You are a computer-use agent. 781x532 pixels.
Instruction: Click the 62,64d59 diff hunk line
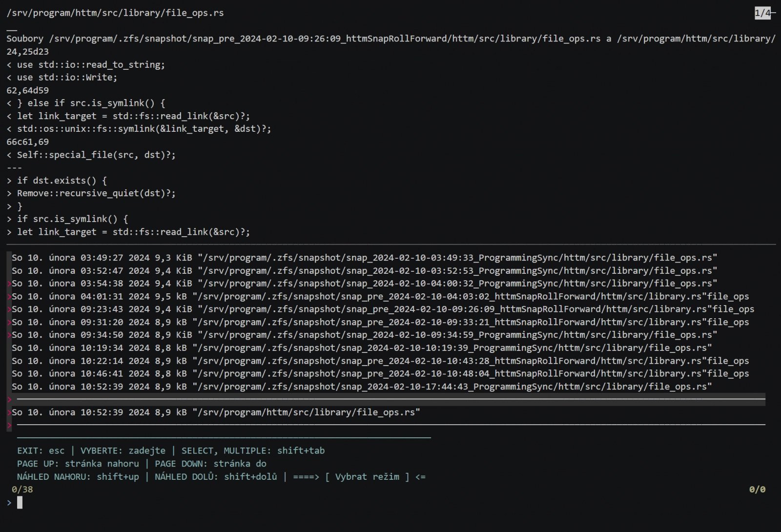click(x=28, y=90)
